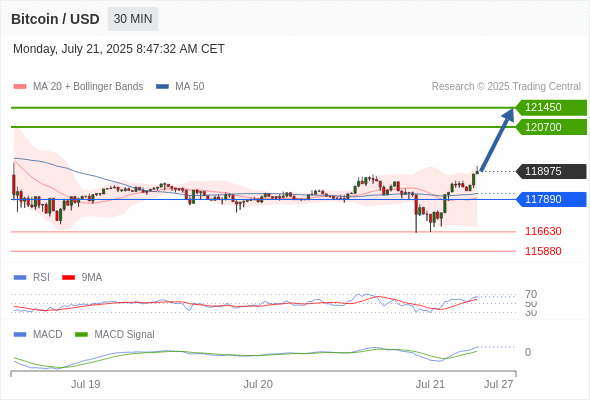Toggle the 9MA red legend entry
The image size is (590, 400).
[82, 277]
